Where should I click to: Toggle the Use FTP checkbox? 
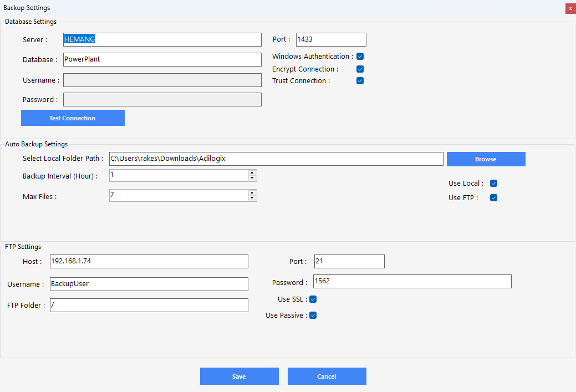point(493,198)
